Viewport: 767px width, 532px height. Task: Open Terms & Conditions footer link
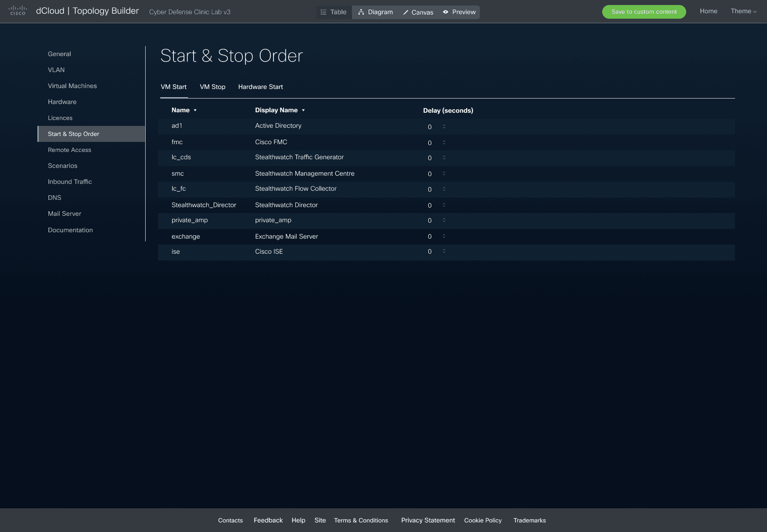361,520
